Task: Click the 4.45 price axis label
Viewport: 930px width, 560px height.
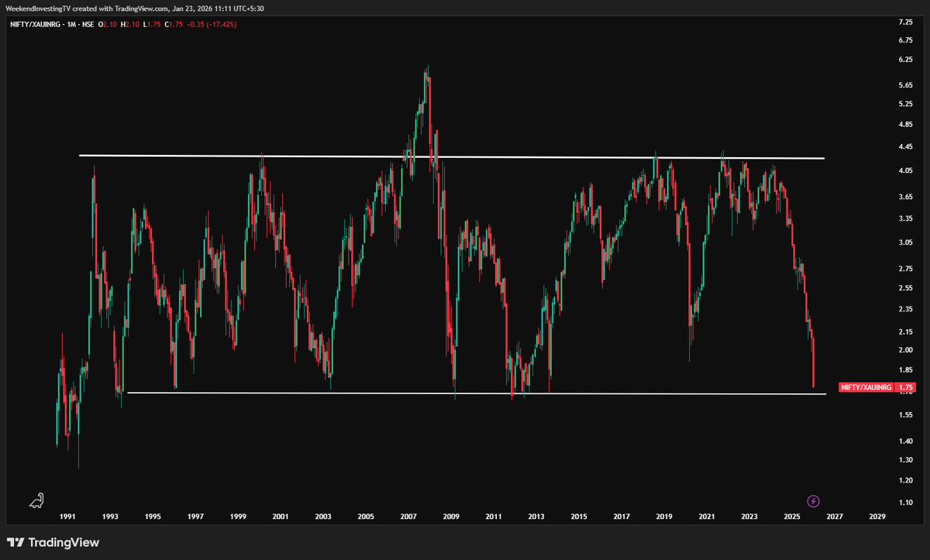Action: pyautogui.click(x=906, y=146)
